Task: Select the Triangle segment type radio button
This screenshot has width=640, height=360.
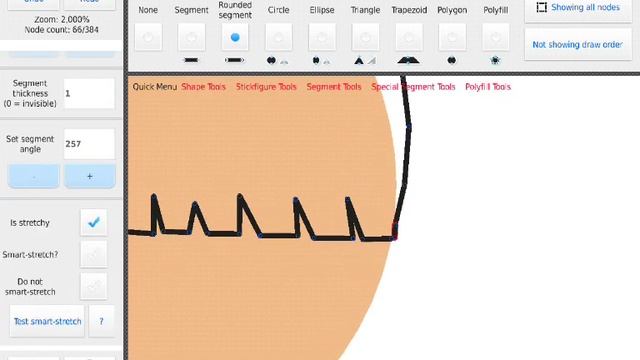Action: click(x=365, y=37)
